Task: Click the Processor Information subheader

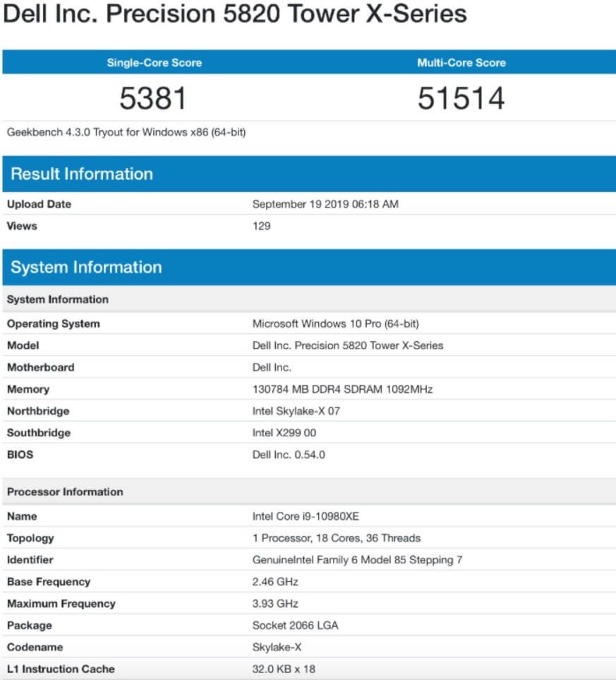Action: pos(309,492)
